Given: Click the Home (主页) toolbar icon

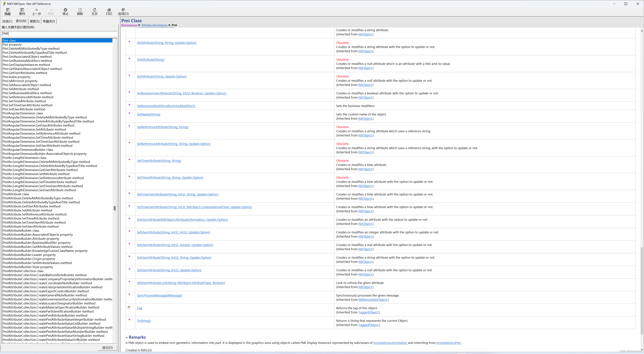Looking at the screenshot, I should pos(94,10).
